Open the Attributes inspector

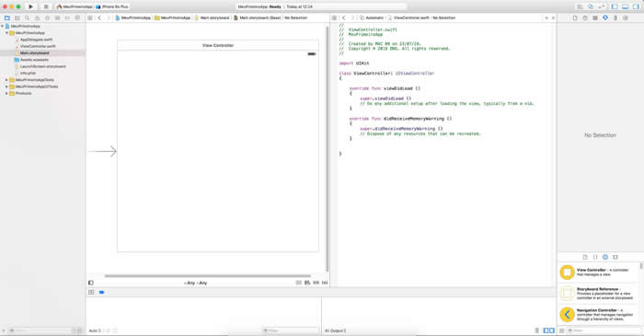tap(605, 18)
